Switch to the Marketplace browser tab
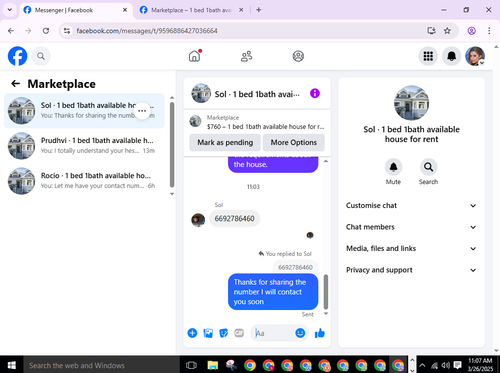This screenshot has height=373, width=500. tap(191, 10)
